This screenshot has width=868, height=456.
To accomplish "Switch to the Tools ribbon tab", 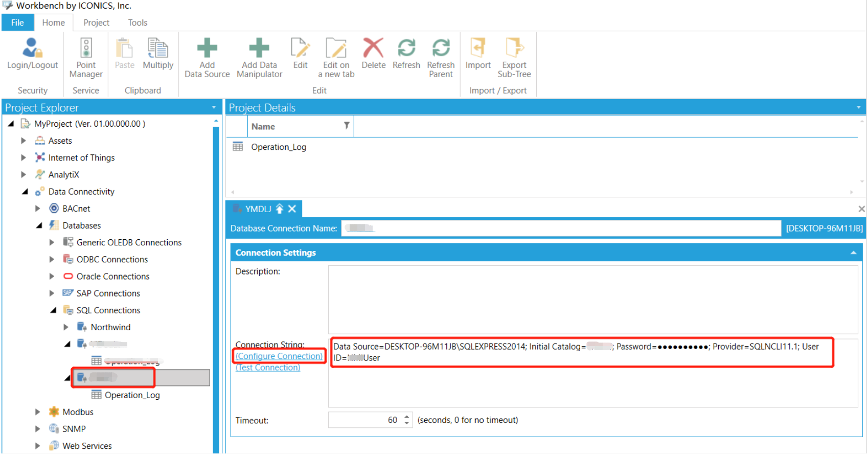I will click(x=138, y=22).
